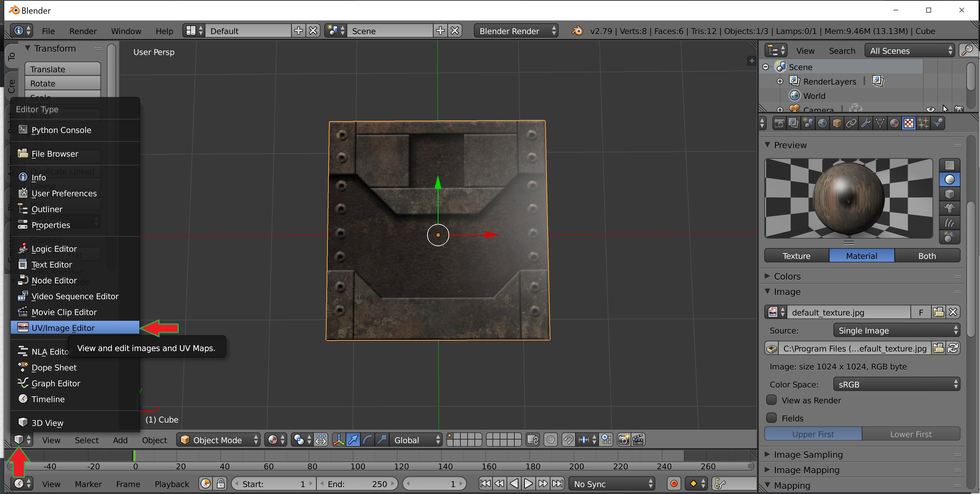Open the Render properties tab (camera icon)
Viewport: 980px width, 494px height.
click(x=779, y=123)
